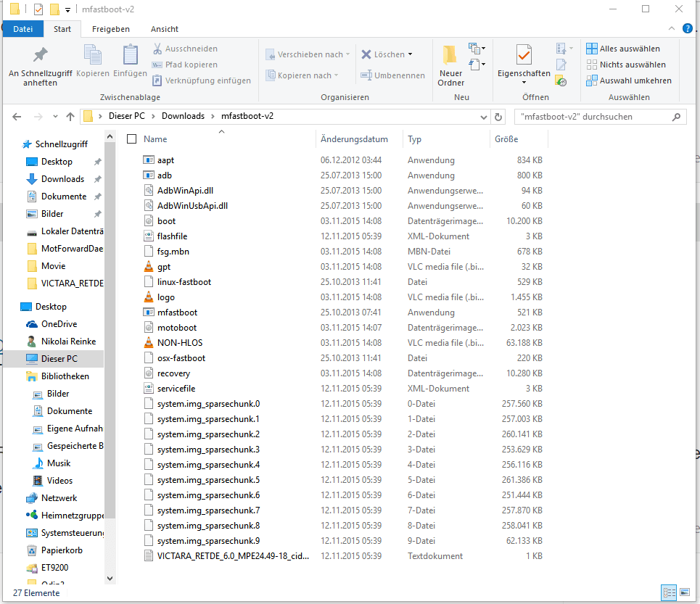Switch to the Ansicht ribbon tab
The image size is (700, 604).
(x=165, y=29)
